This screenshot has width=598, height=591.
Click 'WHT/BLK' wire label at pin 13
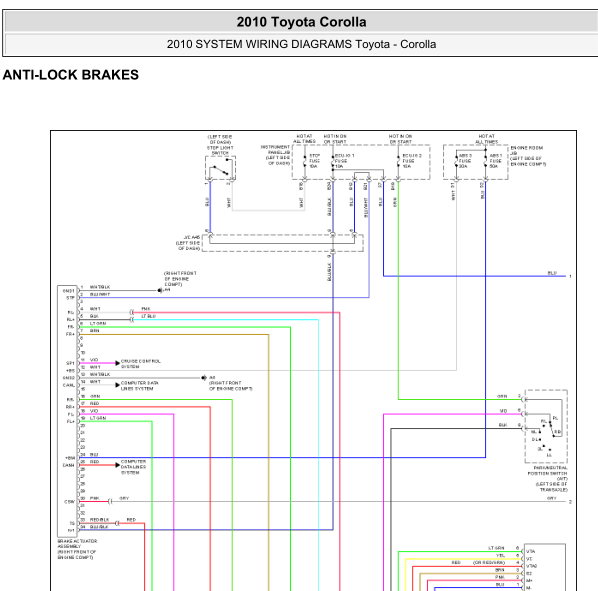click(100, 374)
